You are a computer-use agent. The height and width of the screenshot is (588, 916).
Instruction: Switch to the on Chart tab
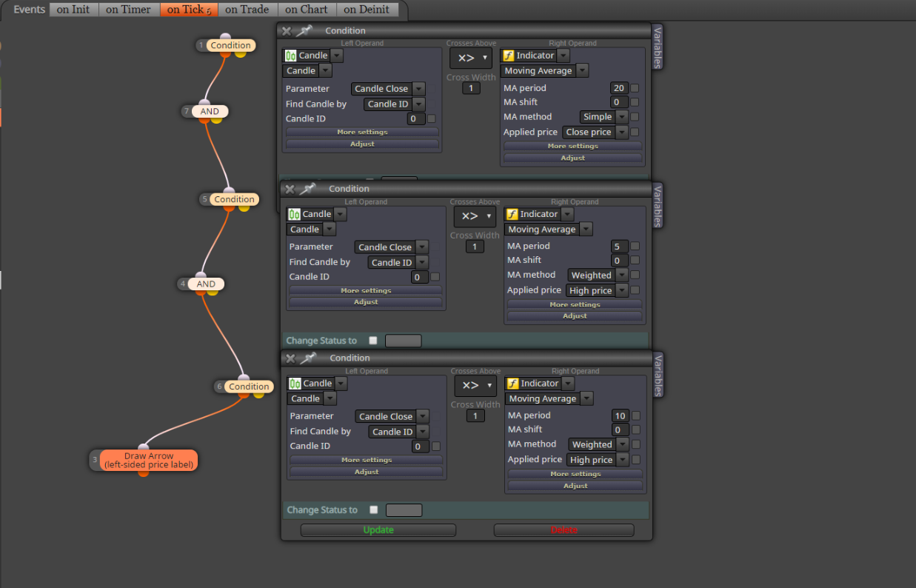(x=307, y=10)
